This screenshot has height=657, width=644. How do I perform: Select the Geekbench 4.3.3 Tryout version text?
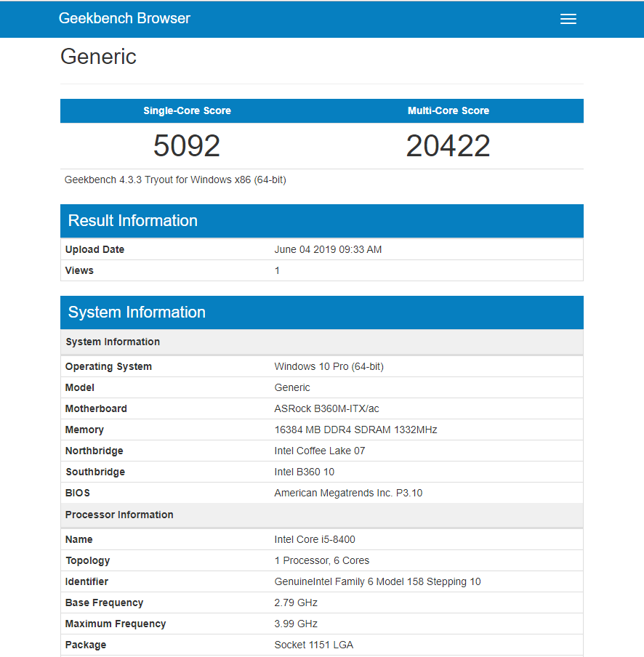(x=175, y=180)
